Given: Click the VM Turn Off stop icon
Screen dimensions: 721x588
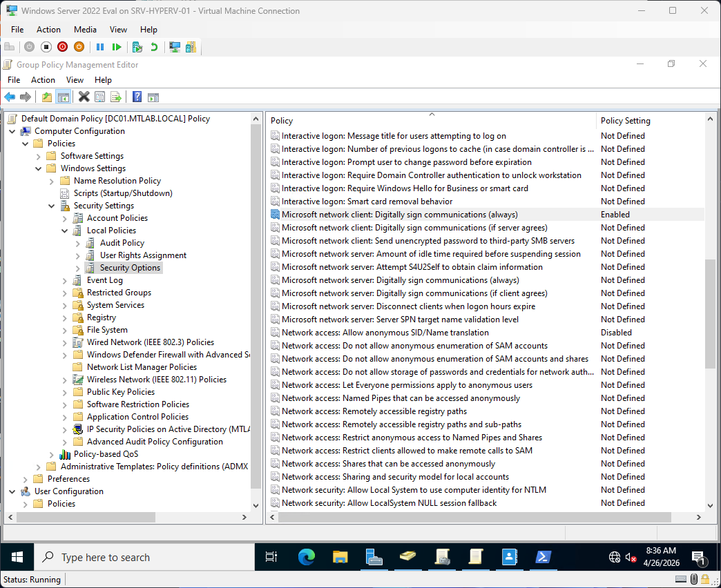Looking at the screenshot, I should (46, 47).
